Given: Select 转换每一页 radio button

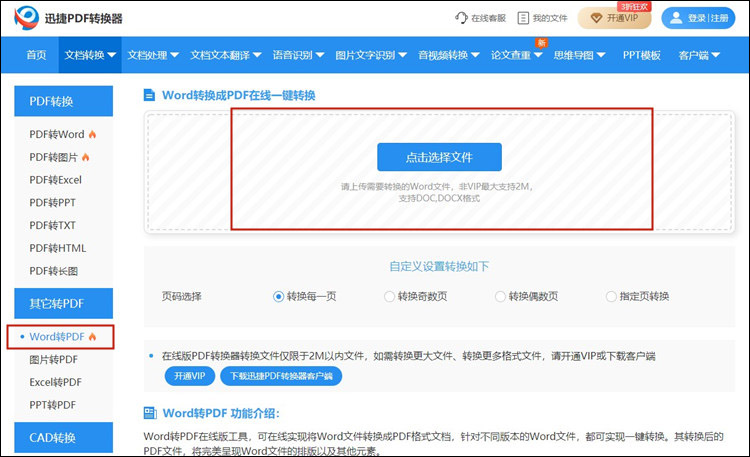Looking at the screenshot, I should (278, 297).
